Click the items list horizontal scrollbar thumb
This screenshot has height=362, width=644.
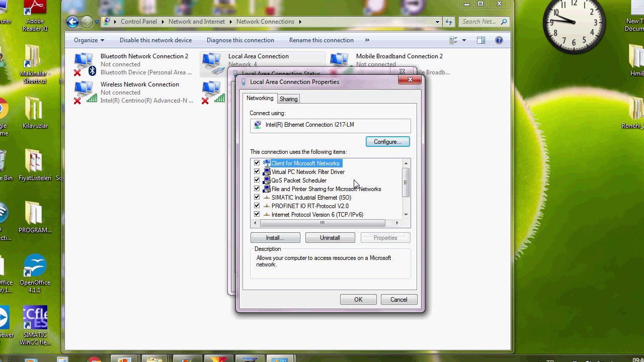322,223
